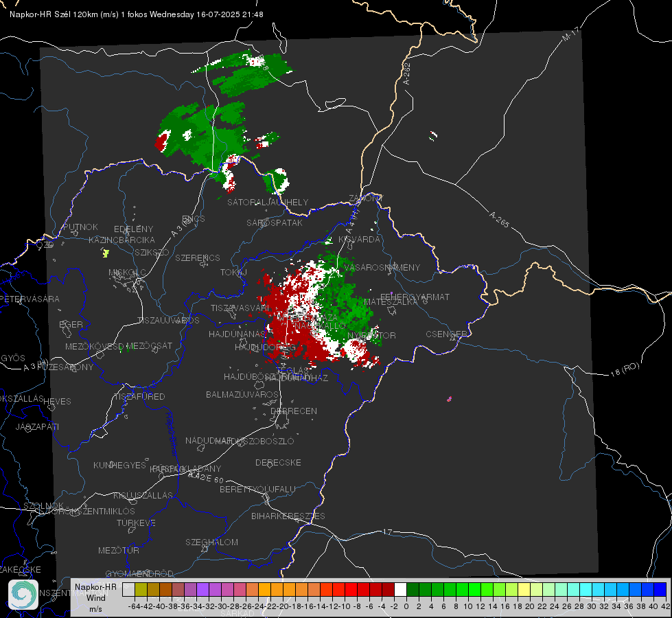Viewport: 672px width, 618px height.
Task: Click the JÁSZAPÁTI city label
Action: pos(37,426)
